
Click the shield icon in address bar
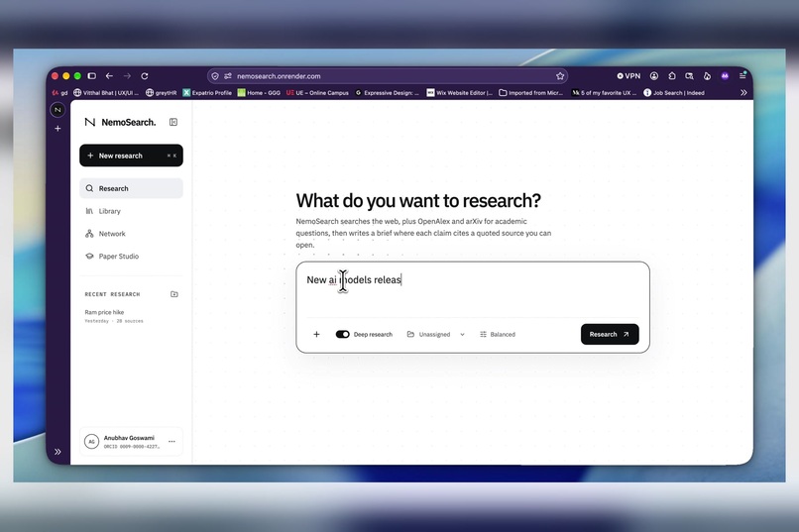pyautogui.click(x=215, y=76)
